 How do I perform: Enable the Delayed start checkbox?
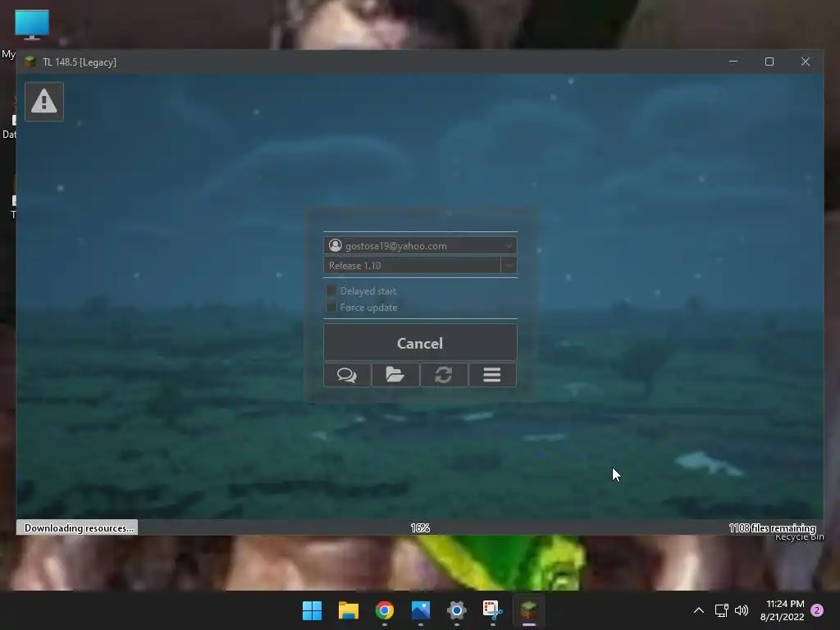(x=331, y=291)
